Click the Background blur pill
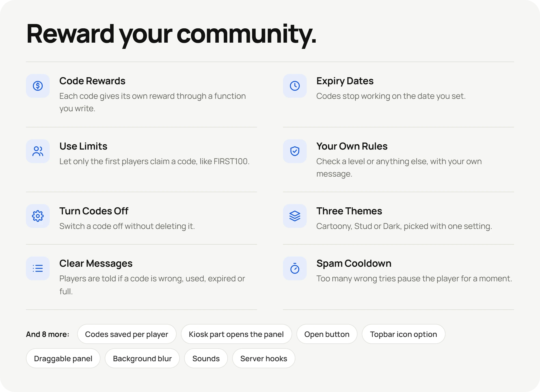540x392 pixels. pyautogui.click(x=142, y=359)
